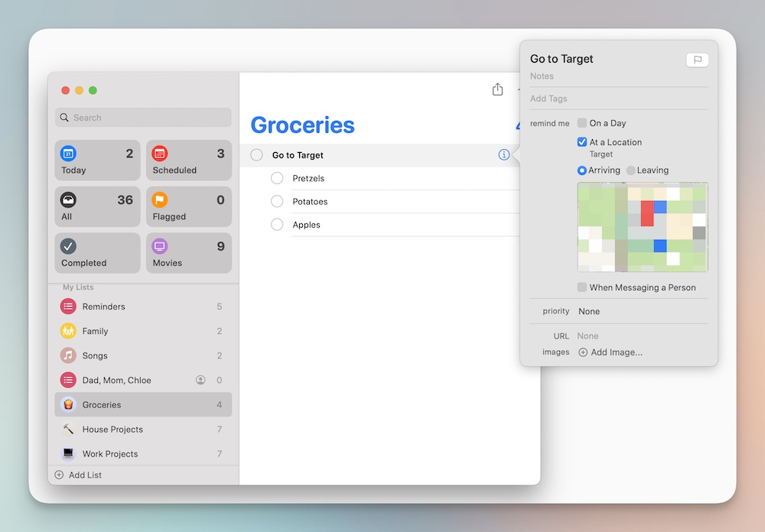Click the location map thumbnail
Screen dimensions: 765x532
tap(643, 227)
